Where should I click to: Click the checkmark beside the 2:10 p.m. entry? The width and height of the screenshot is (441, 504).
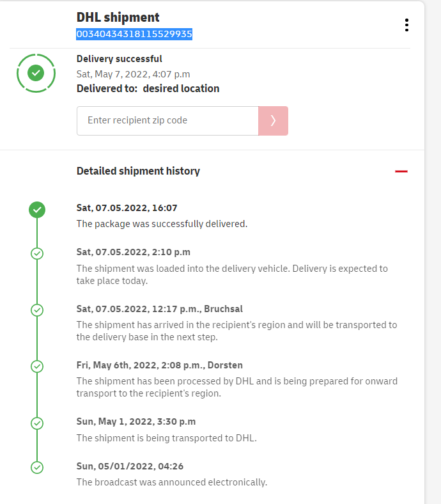(37, 254)
